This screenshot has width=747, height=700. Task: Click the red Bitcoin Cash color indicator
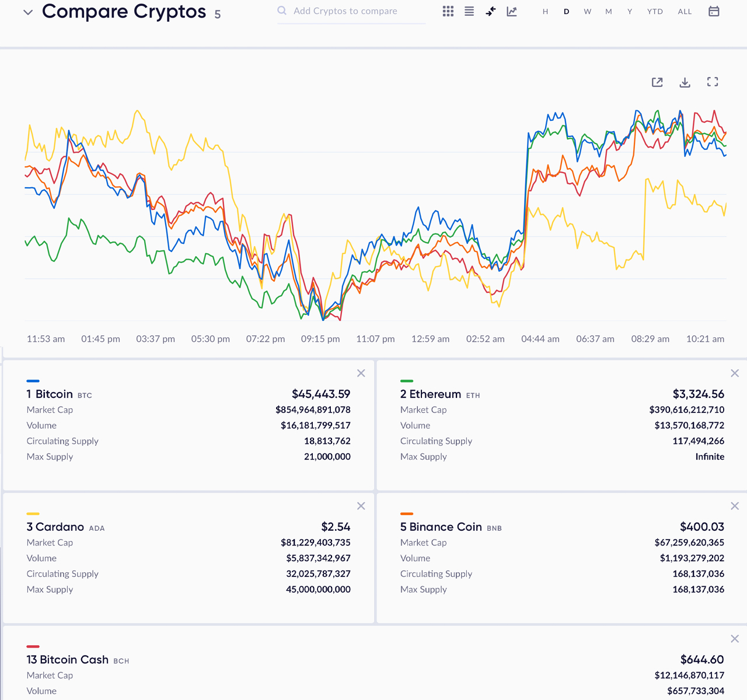(x=33, y=646)
